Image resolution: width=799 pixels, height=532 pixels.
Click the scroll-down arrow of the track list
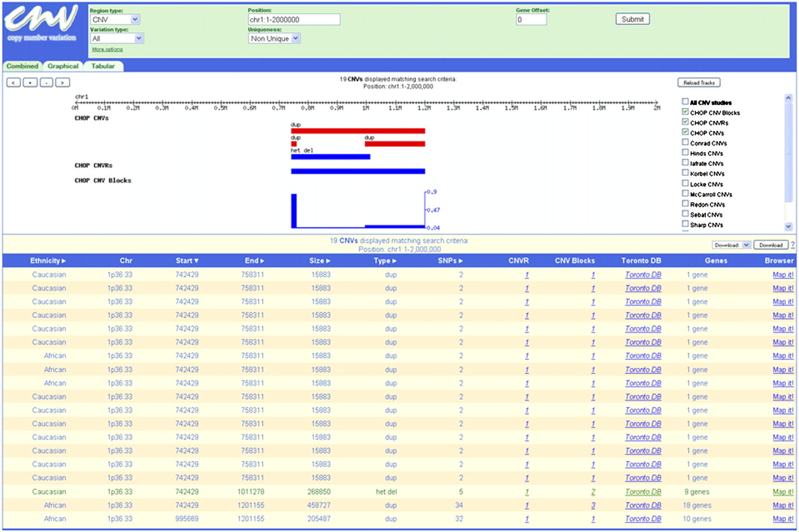pyautogui.click(x=788, y=227)
